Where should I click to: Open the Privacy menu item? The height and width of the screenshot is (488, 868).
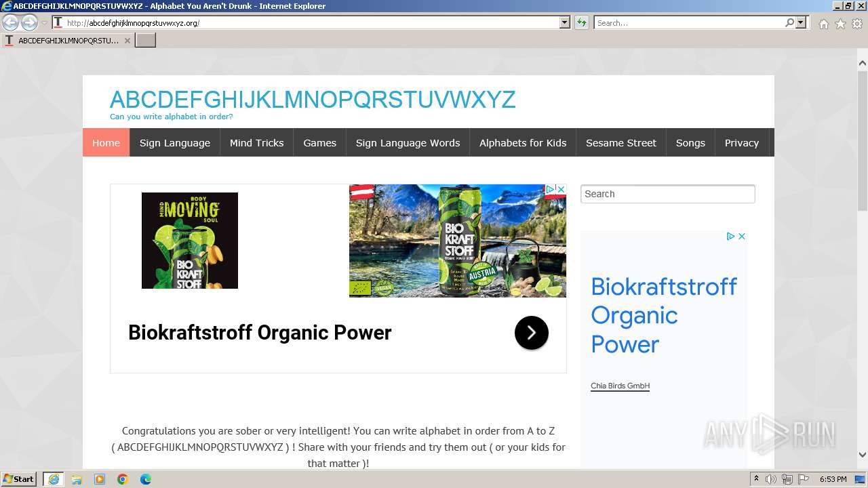pyautogui.click(x=741, y=142)
